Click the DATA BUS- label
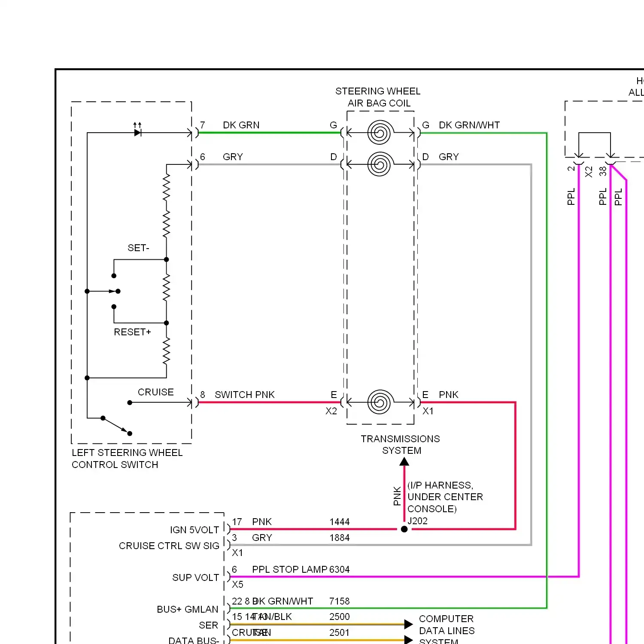The image size is (644, 644). pyautogui.click(x=194, y=640)
